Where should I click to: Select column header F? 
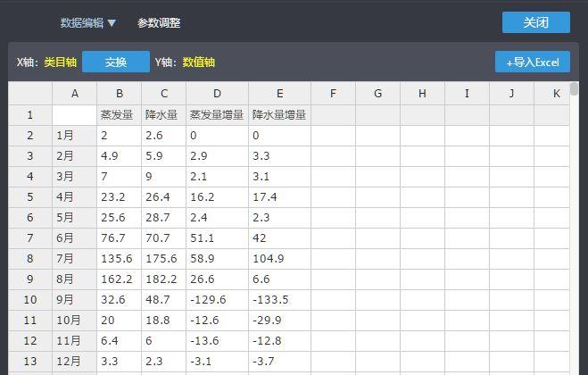click(x=333, y=94)
